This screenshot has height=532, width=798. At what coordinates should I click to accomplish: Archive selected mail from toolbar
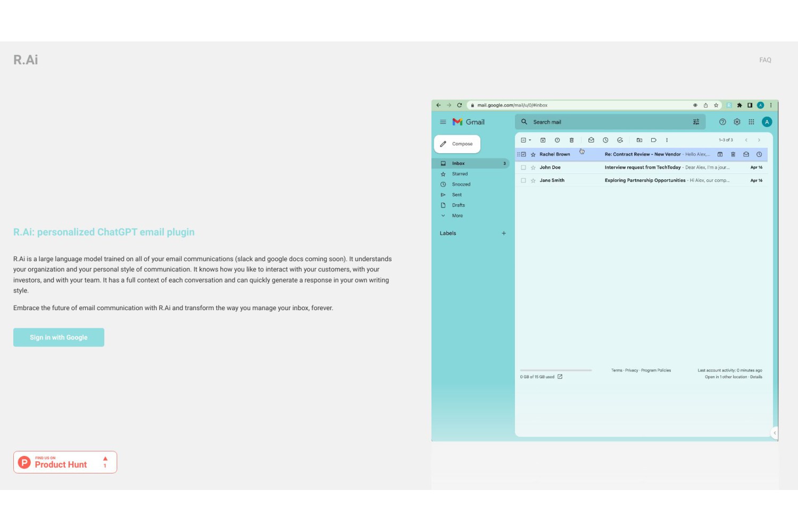pos(543,140)
